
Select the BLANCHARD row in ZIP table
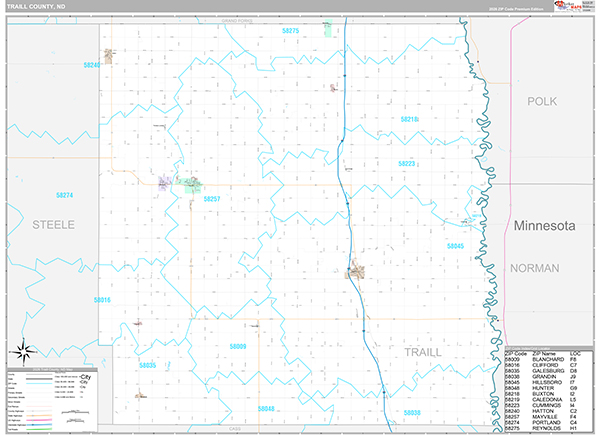tap(543, 360)
